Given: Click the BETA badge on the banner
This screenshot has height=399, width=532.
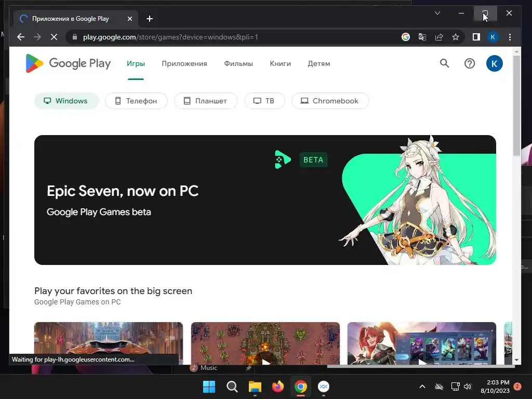Looking at the screenshot, I should (x=313, y=160).
